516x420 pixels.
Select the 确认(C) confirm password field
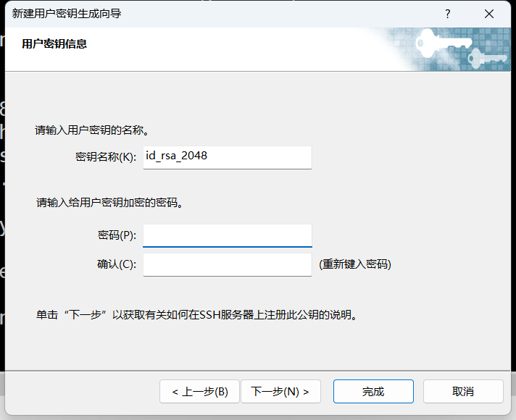coord(227,264)
